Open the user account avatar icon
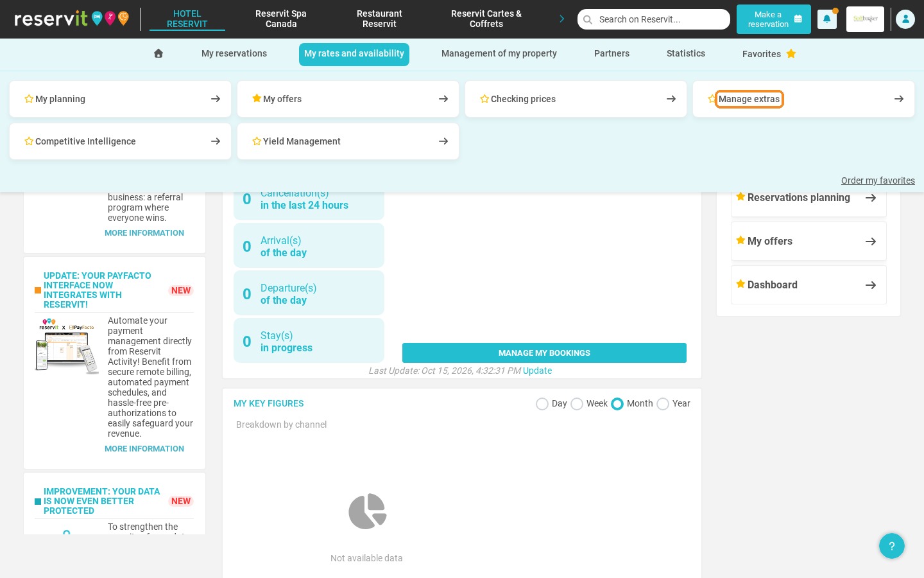Viewport: 924px width, 578px height. [905, 19]
